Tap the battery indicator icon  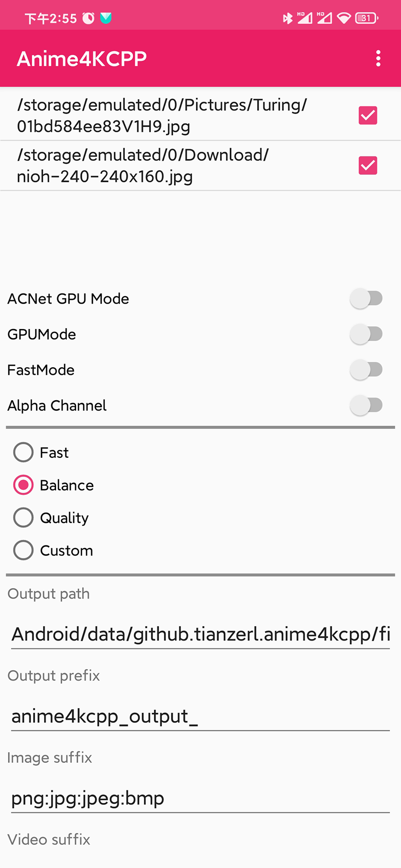[366, 19]
